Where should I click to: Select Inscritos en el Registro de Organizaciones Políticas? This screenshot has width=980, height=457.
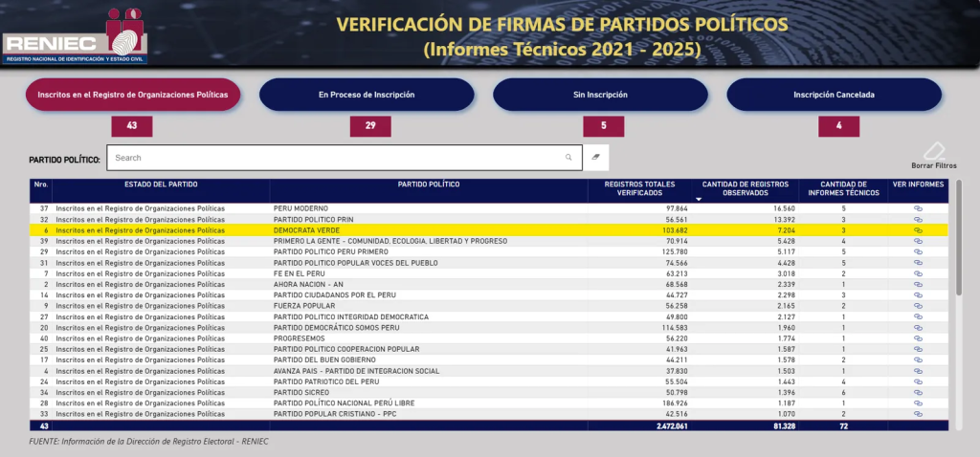click(x=132, y=95)
